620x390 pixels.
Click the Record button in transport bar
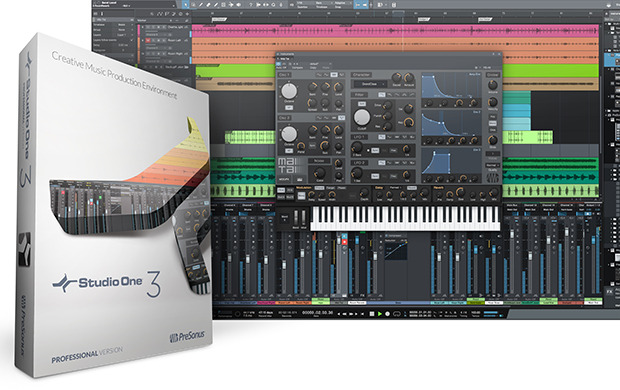click(388, 314)
